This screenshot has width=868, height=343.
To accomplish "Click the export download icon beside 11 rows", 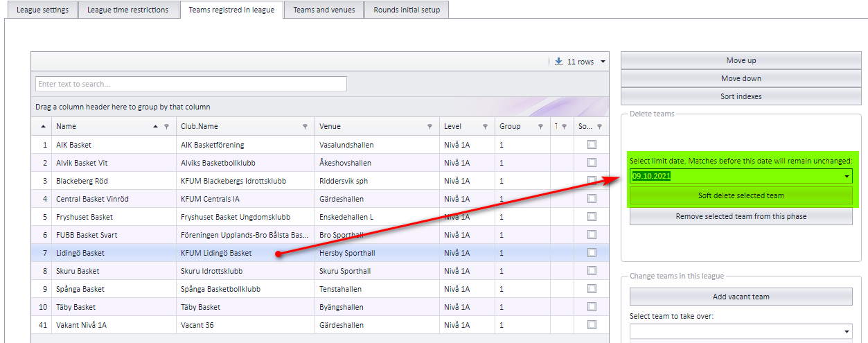I will [x=558, y=62].
